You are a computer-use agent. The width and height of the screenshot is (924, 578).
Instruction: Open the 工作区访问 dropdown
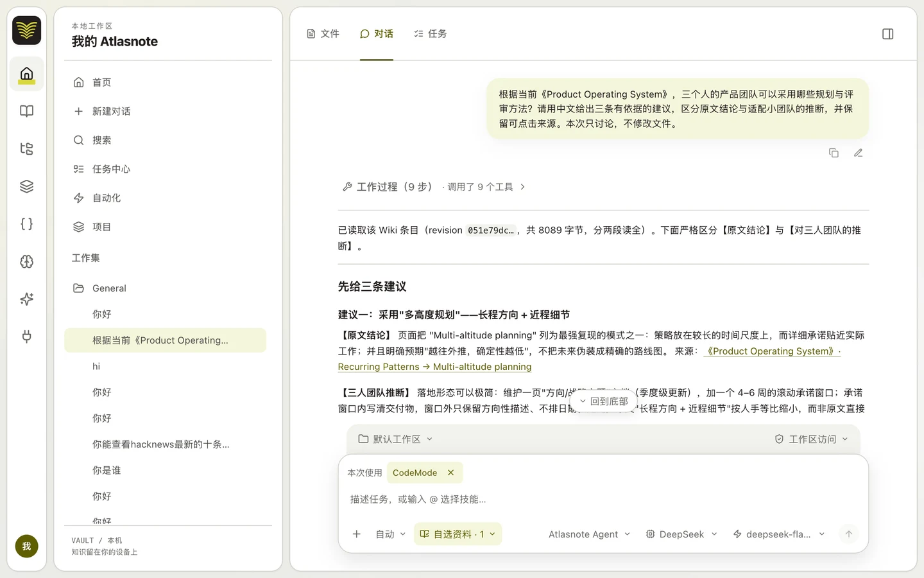point(811,439)
